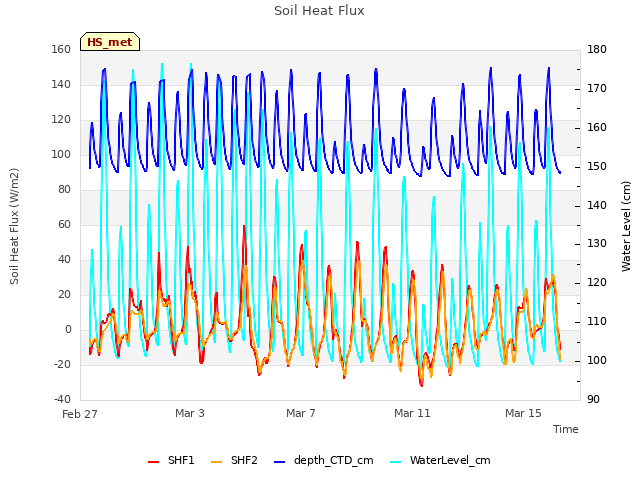The height and width of the screenshot is (480, 640).
Task: Click the -40 left axis tick label
Action: pyautogui.click(x=62, y=399)
